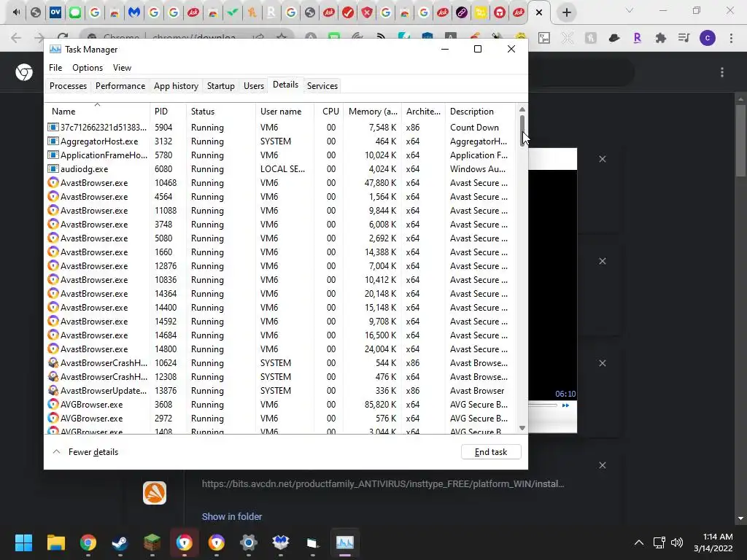Click the purple R extension icon
The width and height of the screenshot is (747, 560).
(x=637, y=38)
